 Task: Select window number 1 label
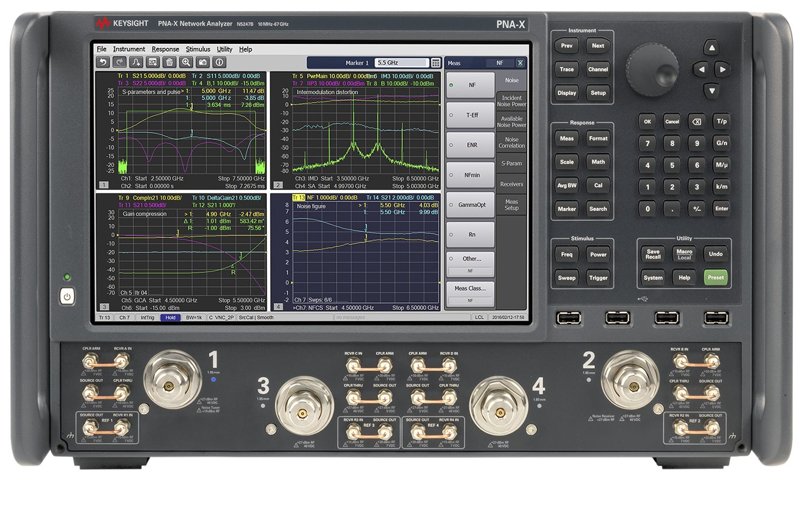point(103,185)
